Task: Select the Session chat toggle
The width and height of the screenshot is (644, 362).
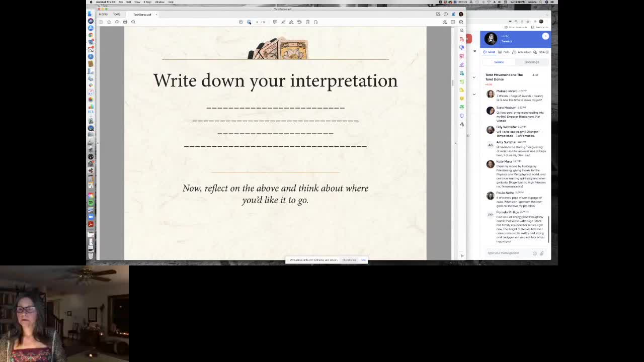Action: tap(499, 62)
